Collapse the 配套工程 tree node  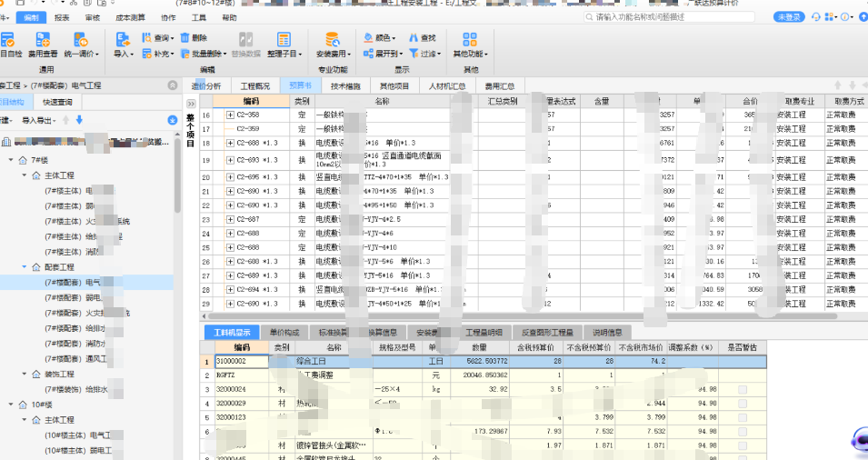(x=23, y=267)
